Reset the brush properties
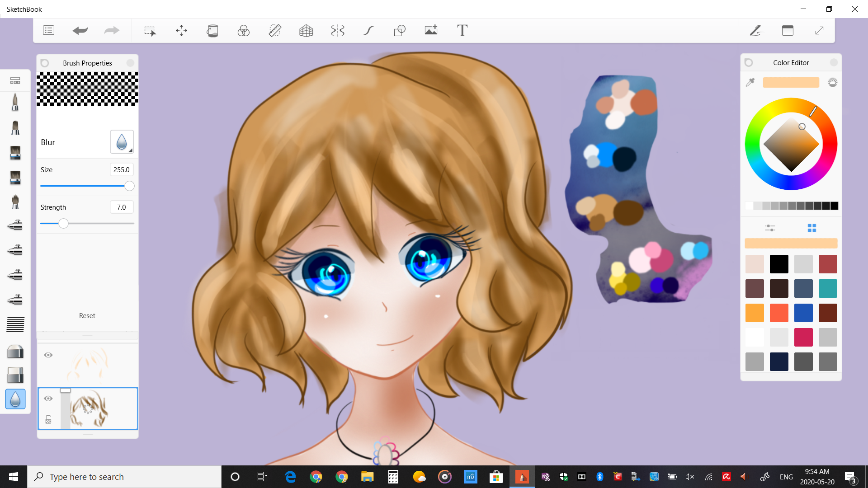The width and height of the screenshot is (868, 488). [x=87, y=316]
